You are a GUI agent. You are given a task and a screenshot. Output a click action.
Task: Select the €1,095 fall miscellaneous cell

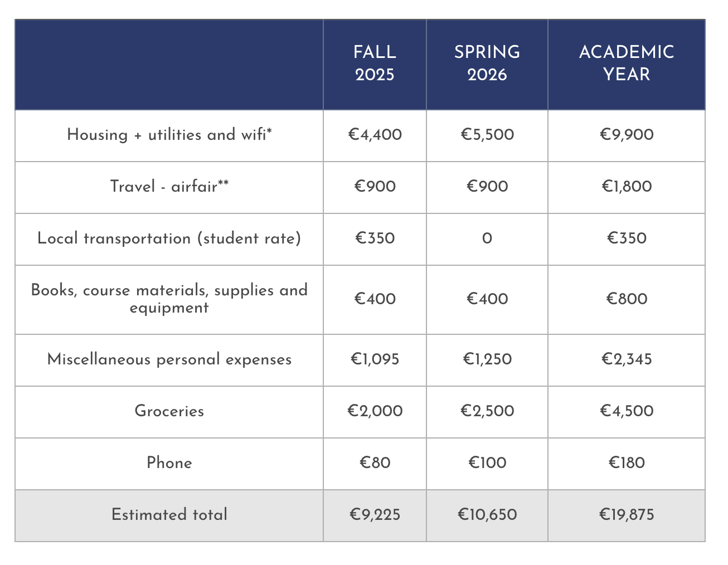tap(375, 359)
